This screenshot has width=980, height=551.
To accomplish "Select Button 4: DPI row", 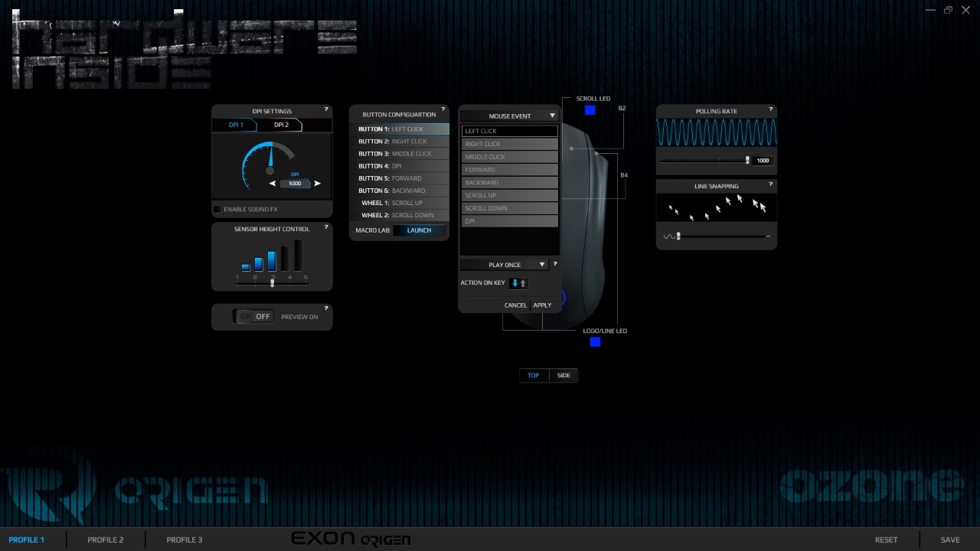I will point(400,166).
